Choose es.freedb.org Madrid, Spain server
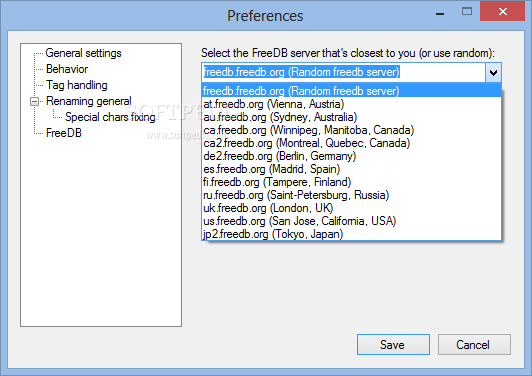Screen dimensions: 532x376 tap(352, 169)
